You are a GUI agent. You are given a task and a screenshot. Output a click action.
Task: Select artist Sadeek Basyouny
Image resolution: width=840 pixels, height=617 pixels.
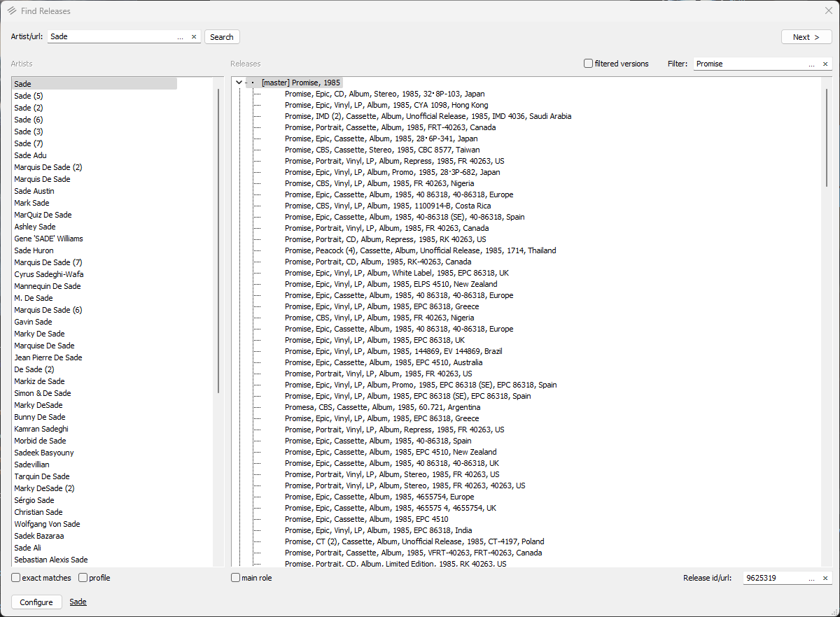(x=44, y=453)
